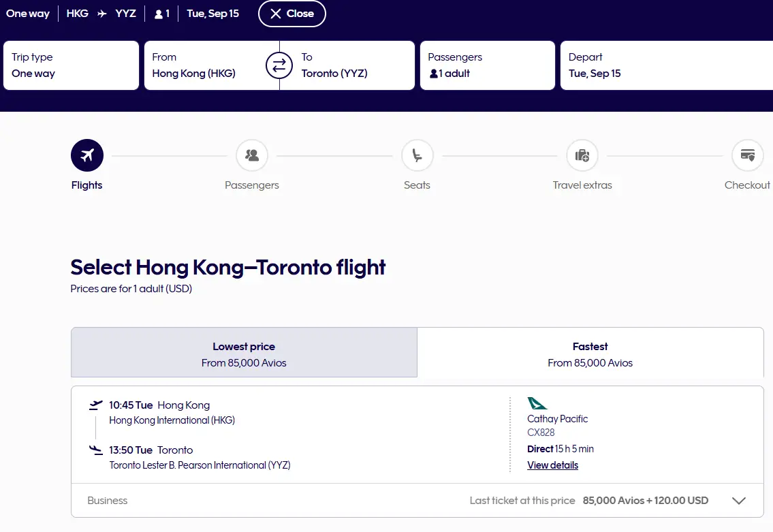Screen dimensions: 773x532
Task: Open the Passengers selector field
Action: point(488,65)
